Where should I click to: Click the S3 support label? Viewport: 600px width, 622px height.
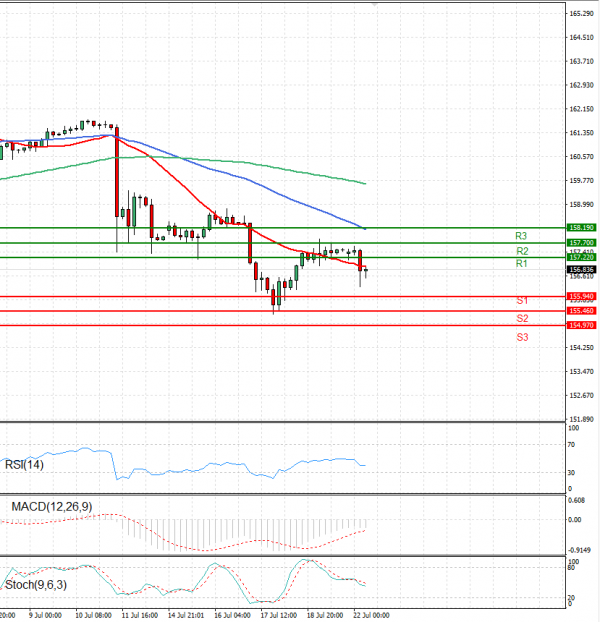tap(522, 337)
